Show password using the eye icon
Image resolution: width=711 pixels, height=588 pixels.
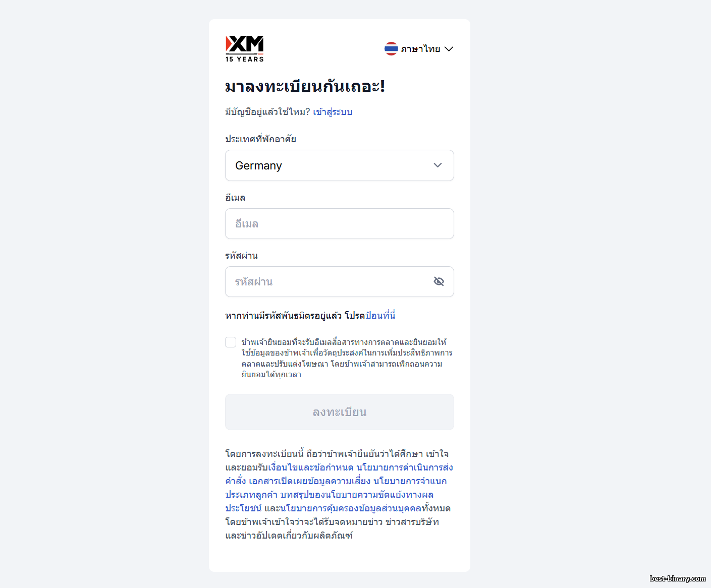coord(439,281)
